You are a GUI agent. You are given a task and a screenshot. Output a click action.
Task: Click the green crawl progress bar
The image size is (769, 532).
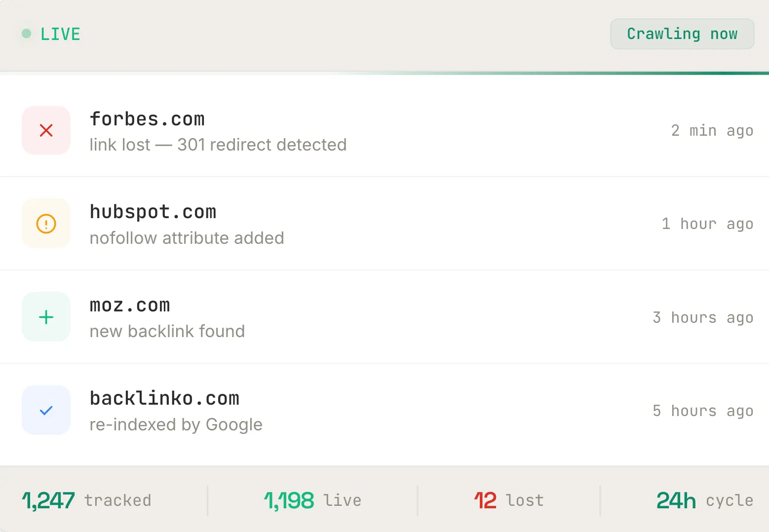point(543,73)
